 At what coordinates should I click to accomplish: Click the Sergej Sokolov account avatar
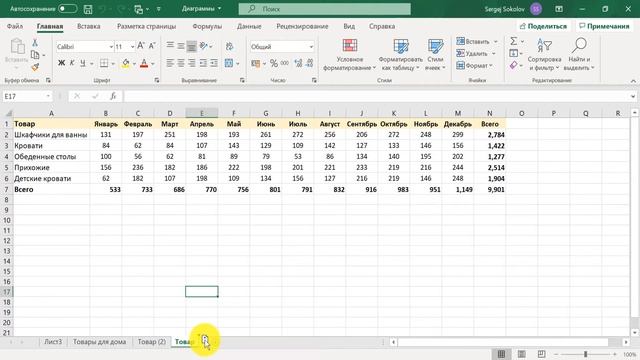[x=536, y=9]
